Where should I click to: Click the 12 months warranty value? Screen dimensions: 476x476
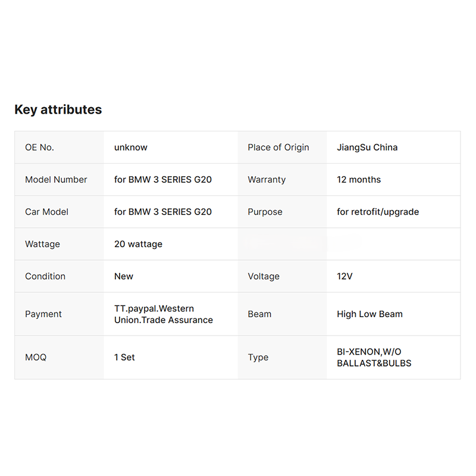pos(359,180)
